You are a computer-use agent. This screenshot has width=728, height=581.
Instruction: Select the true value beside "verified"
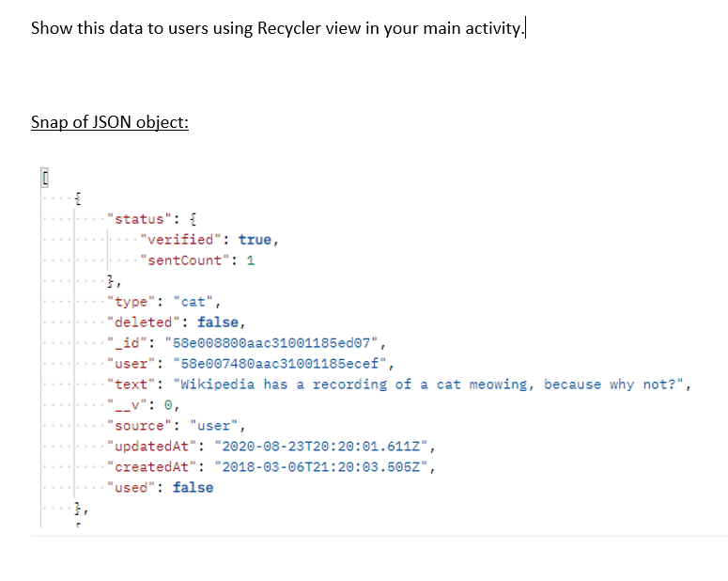coord(256,239)
